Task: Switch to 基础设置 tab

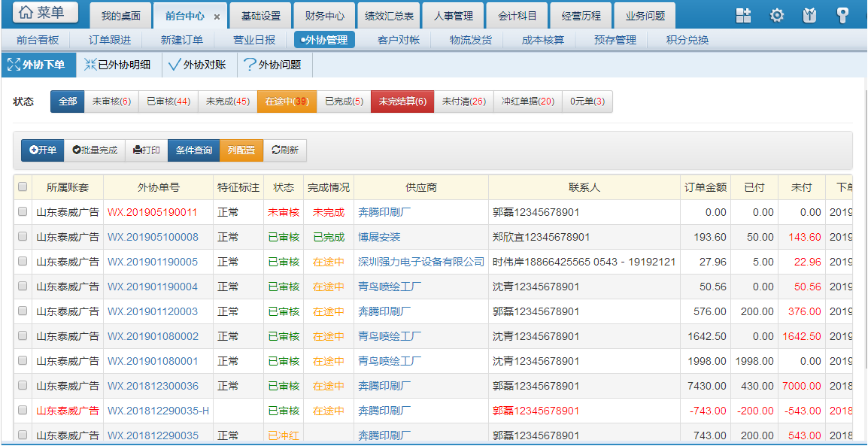Action: tap(261, 16)
